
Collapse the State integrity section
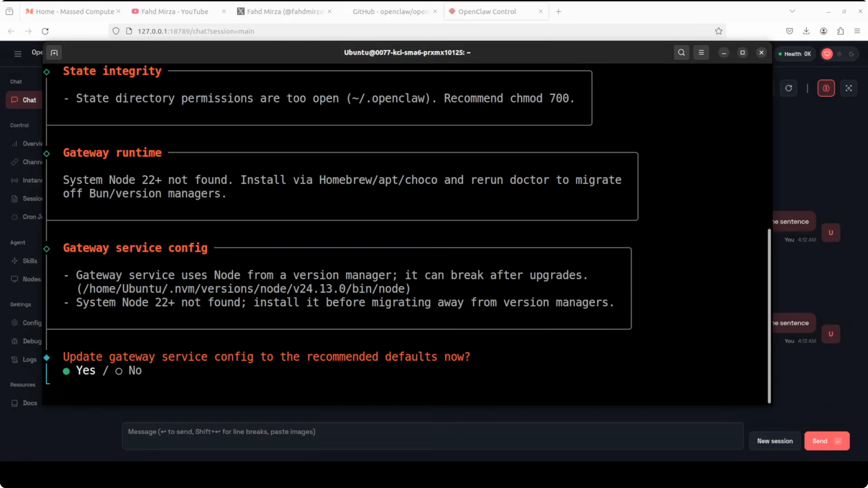47,72
